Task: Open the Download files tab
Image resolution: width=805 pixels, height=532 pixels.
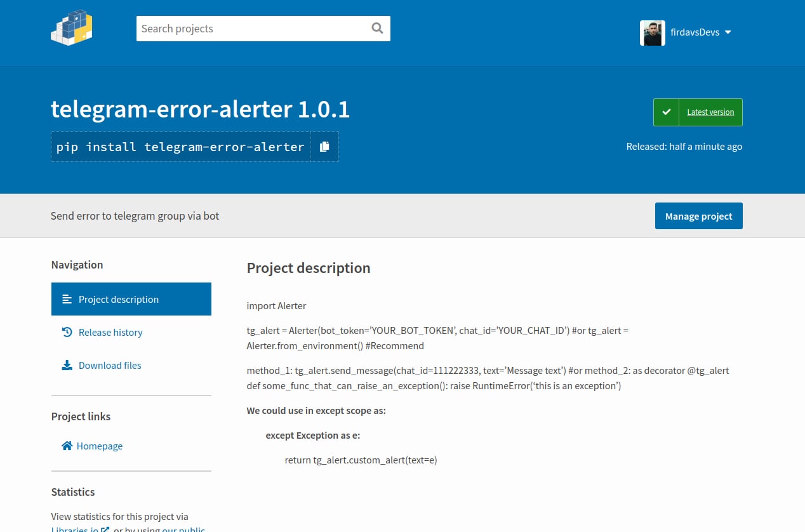Action: coord(131,365)
